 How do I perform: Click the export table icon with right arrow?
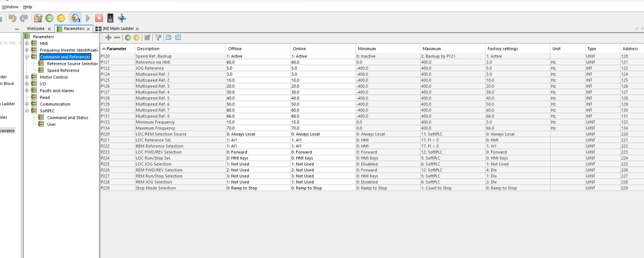click(169, 38)
